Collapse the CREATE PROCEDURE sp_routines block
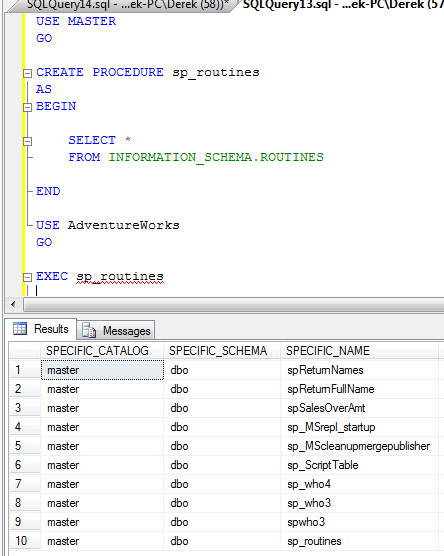 pyautogui.click(x=27, y=73)
